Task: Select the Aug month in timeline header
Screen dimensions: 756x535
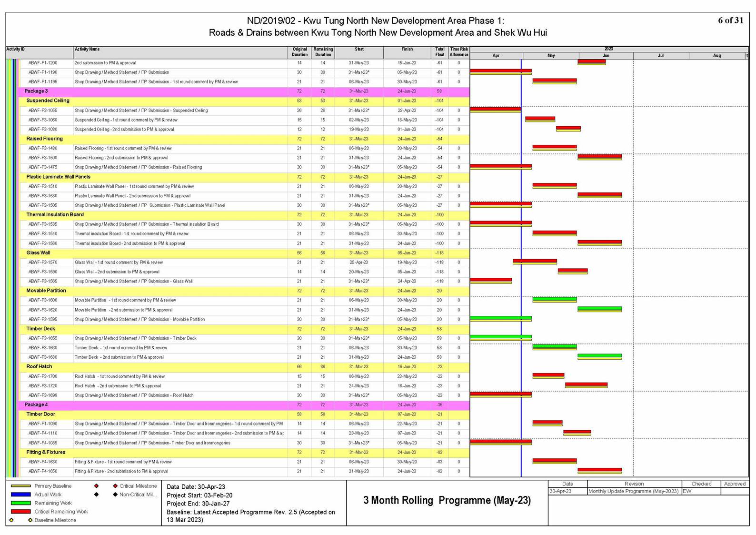Action: tap(716, 56)
